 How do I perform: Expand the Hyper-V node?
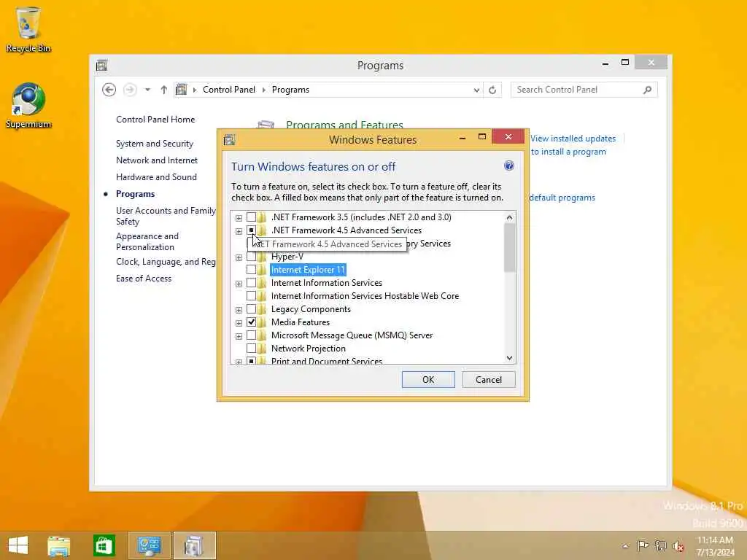pos(239,257)
